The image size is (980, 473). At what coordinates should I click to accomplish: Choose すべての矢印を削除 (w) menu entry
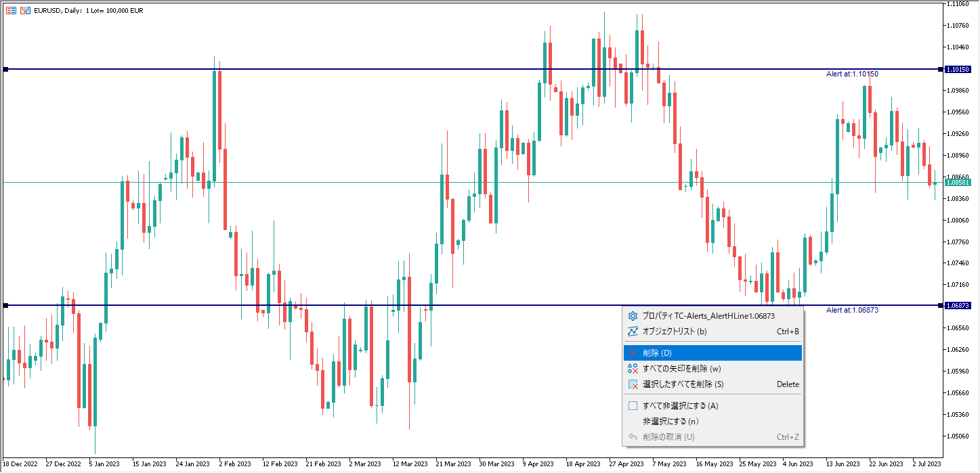pos(712,369)
